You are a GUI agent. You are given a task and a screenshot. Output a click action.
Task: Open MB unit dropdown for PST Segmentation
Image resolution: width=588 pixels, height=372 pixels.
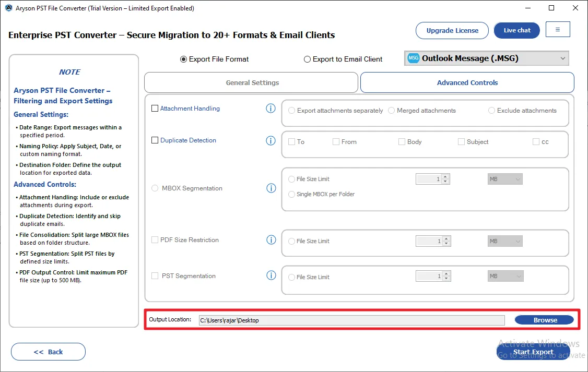click(505, 276)
